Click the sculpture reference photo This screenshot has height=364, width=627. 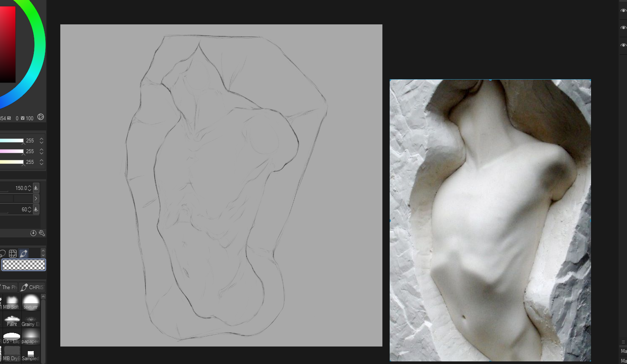click(490, 220)
